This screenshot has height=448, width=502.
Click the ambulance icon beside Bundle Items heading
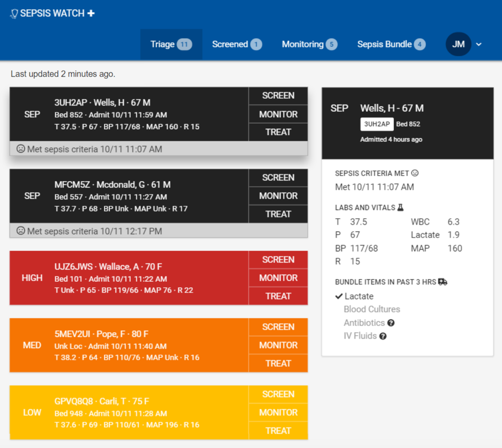(442, 282)
